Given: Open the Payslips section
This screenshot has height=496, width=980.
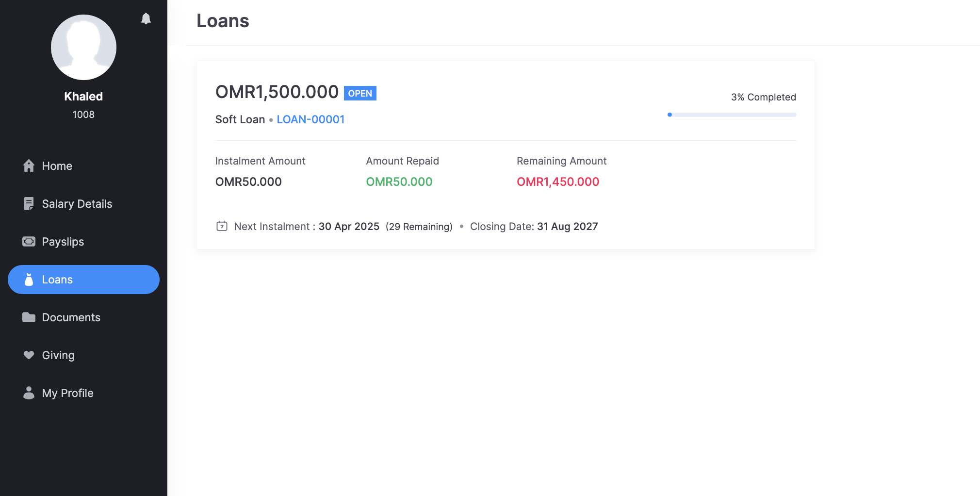Looking at the screenshot, I should click(x=63, y=242).
